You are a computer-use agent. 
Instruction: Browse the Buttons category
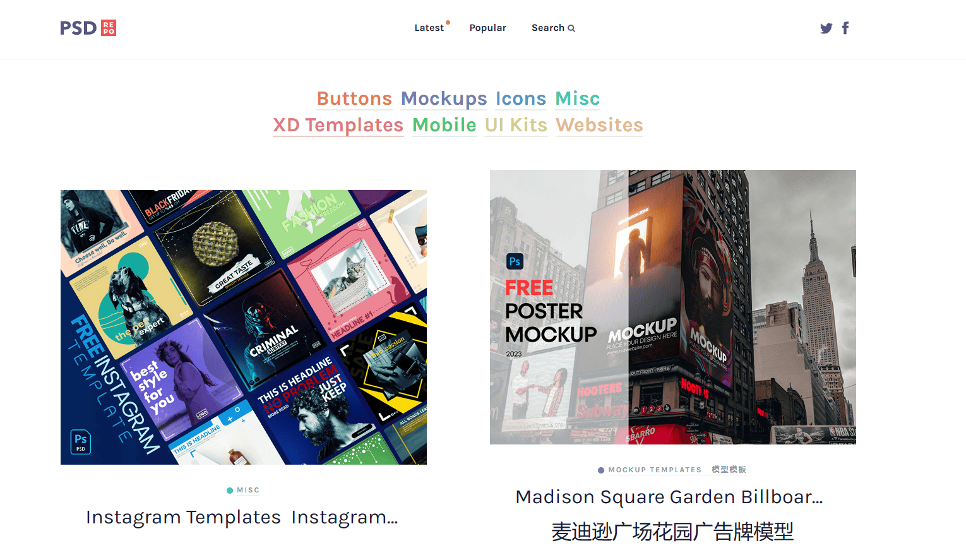(x=354, y=98)
